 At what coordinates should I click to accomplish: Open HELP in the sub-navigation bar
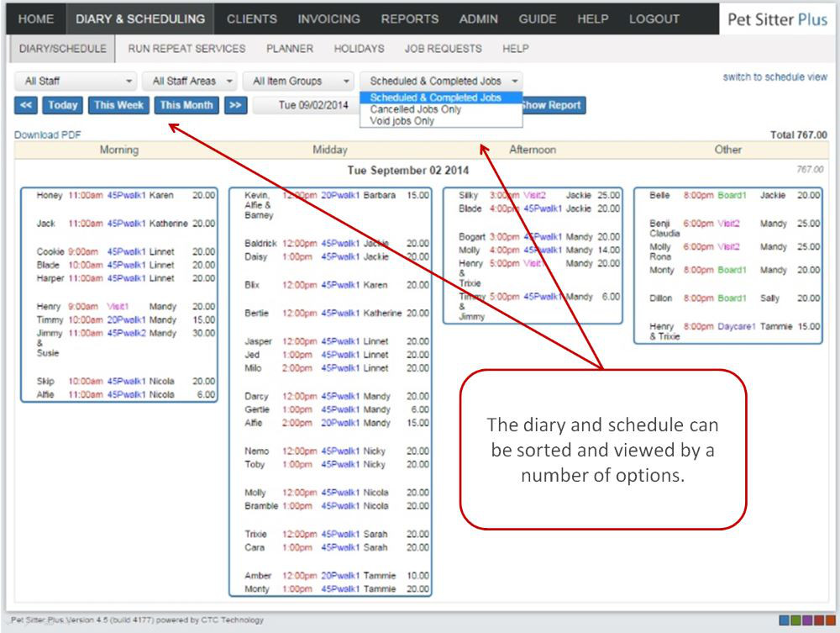pos(516,48)
